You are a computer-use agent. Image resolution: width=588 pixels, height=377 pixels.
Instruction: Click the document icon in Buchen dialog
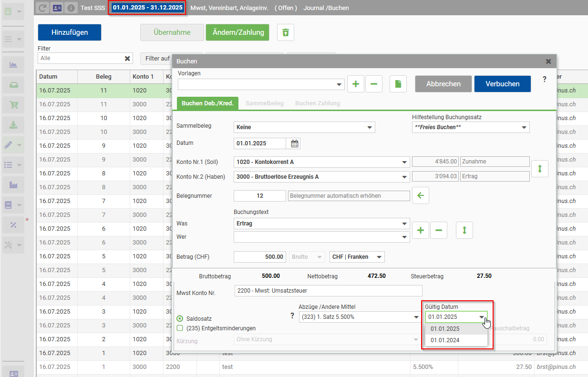point(398,84)
